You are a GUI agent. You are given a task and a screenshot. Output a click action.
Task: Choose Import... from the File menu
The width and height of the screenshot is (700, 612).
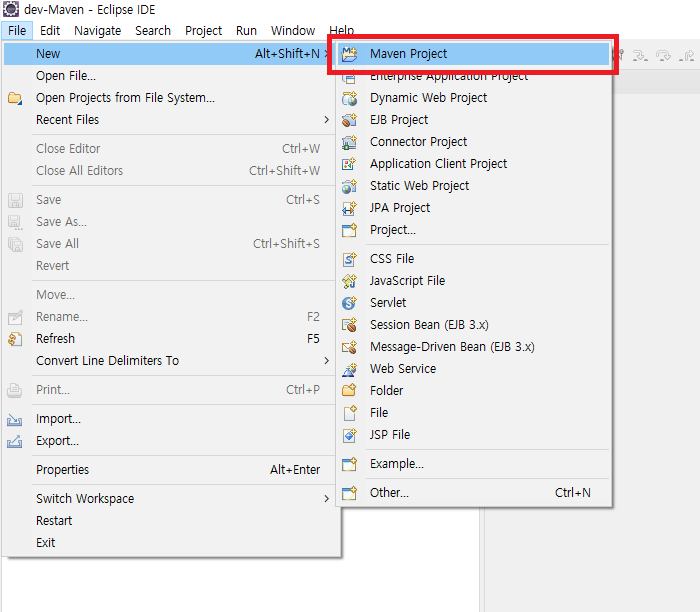click(x=169, y=419)
